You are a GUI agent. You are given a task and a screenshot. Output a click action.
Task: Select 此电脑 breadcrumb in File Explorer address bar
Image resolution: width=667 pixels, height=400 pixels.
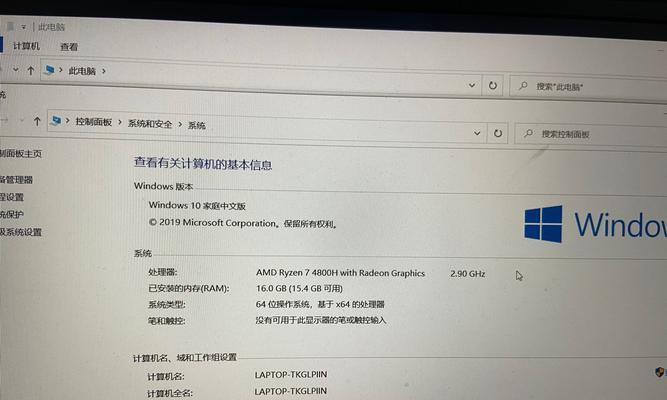pos(82,71)
